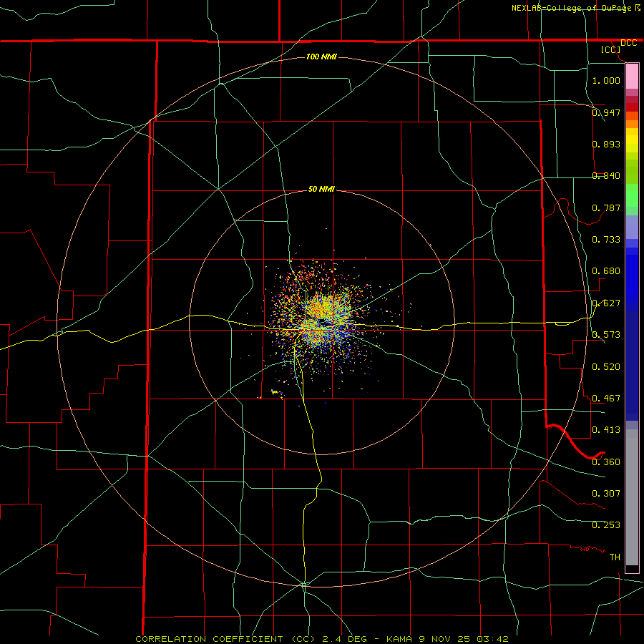The height and width of the screenshot is (644, 644).
Task: Click the TH threshold label
Action: pyautogui.click(x=615, y=557)
